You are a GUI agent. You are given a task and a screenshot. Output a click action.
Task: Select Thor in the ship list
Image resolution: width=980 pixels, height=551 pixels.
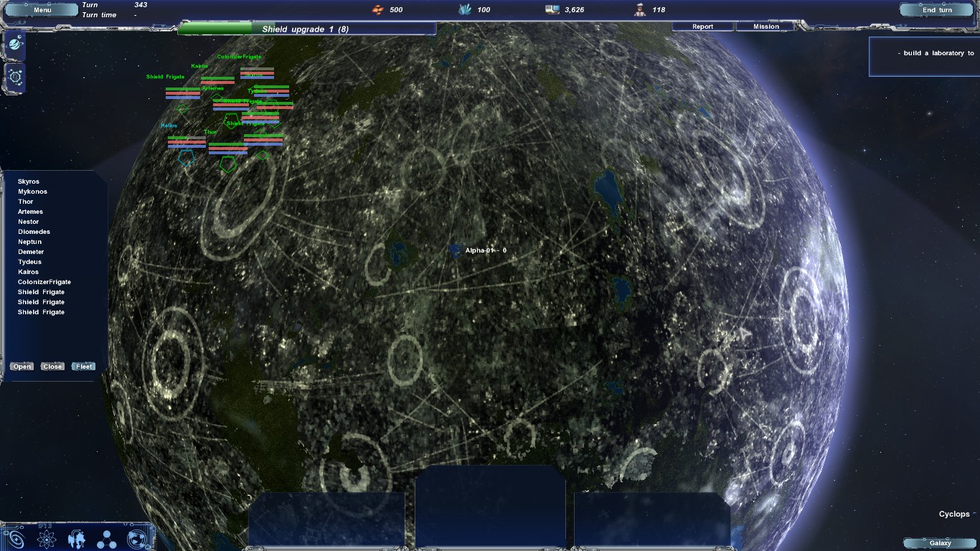tap(26, 202)
